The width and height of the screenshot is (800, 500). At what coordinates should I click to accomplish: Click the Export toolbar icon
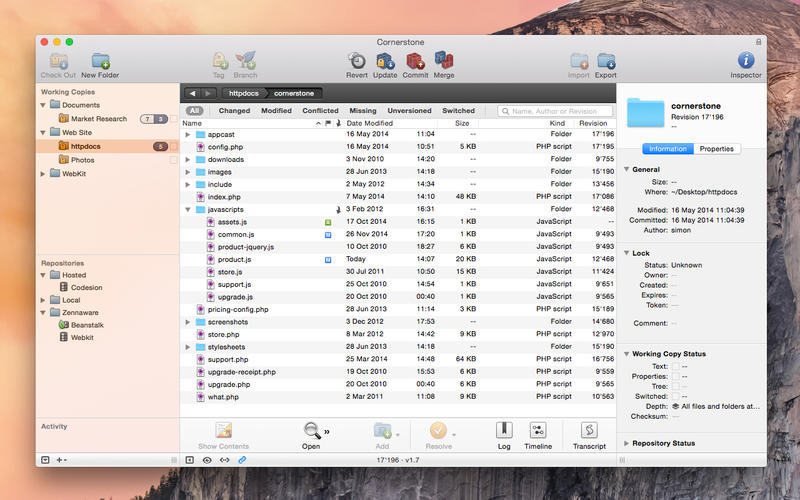pos(606,61)
